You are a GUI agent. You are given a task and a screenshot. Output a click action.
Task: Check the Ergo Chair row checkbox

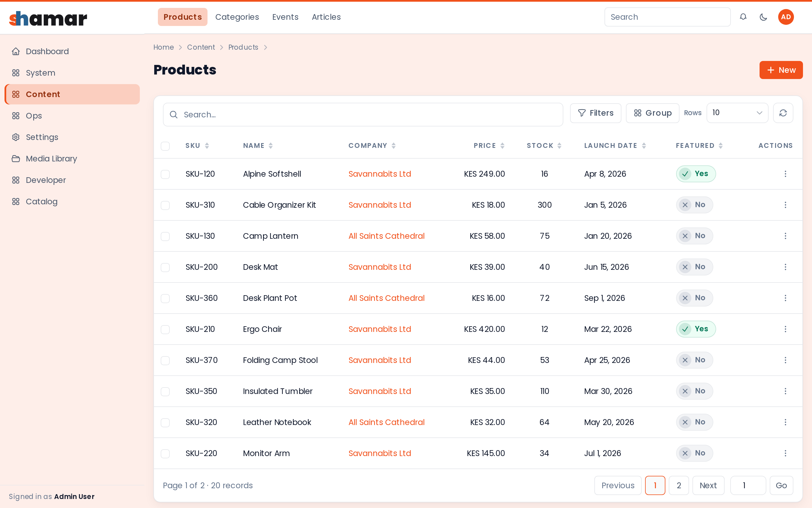coord(165,329)
